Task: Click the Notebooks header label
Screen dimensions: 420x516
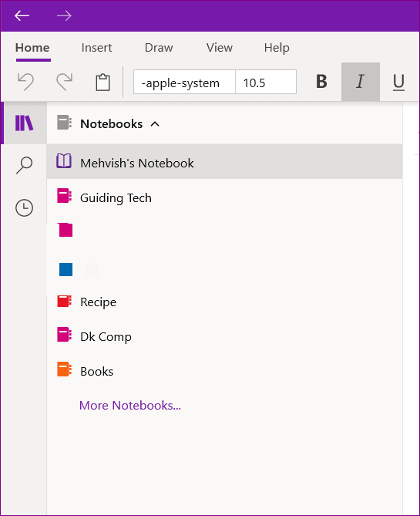Action: point(112,124)
